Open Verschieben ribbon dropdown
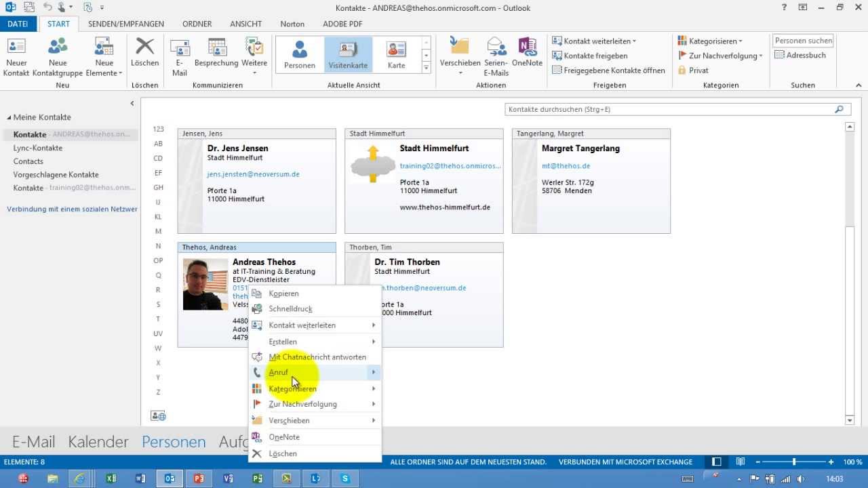This screenshot has width=868, height=488. pos(460,57)
